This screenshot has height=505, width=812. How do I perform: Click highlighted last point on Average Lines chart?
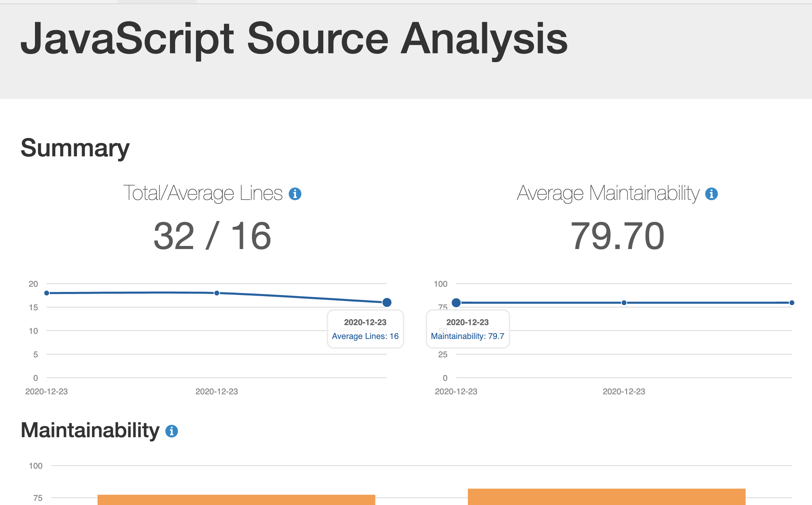click(387, 302)
